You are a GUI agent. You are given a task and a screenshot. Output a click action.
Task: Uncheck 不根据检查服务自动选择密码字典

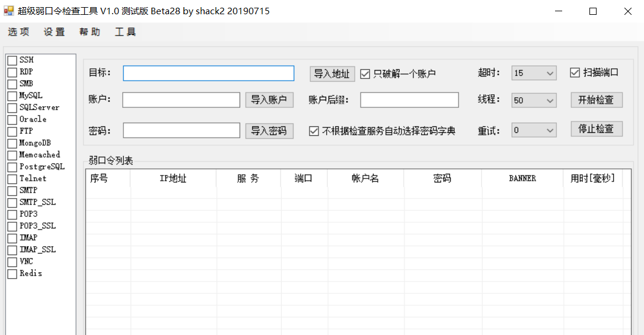tap(314, 131)
